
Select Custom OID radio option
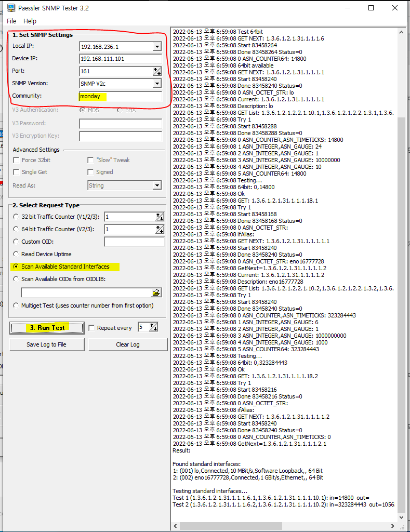[16, 242]
